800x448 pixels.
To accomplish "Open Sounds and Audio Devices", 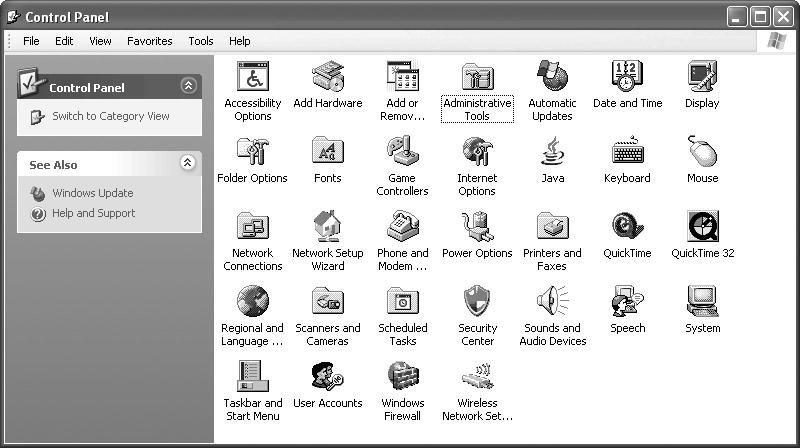I will coord(552,301).
